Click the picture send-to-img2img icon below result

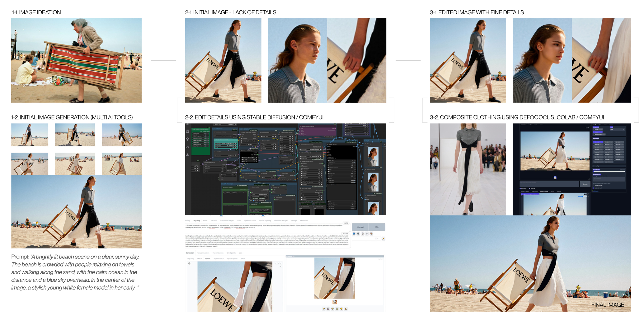pos(337,308)
